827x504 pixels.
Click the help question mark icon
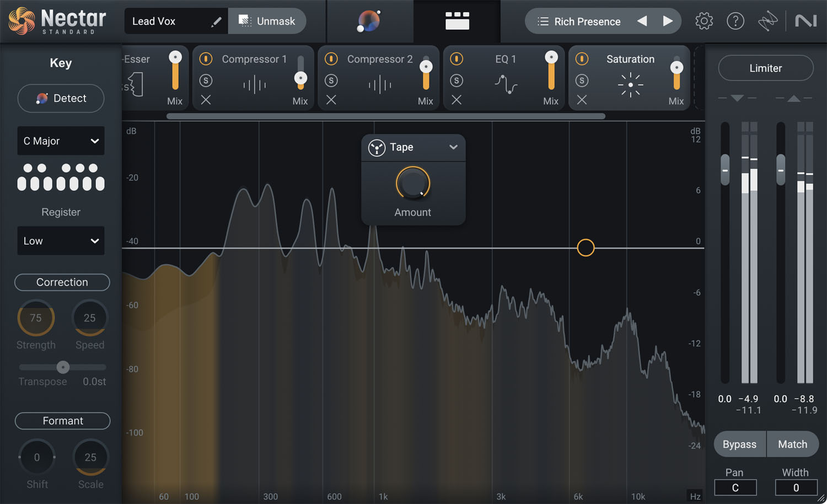point(735,22)
